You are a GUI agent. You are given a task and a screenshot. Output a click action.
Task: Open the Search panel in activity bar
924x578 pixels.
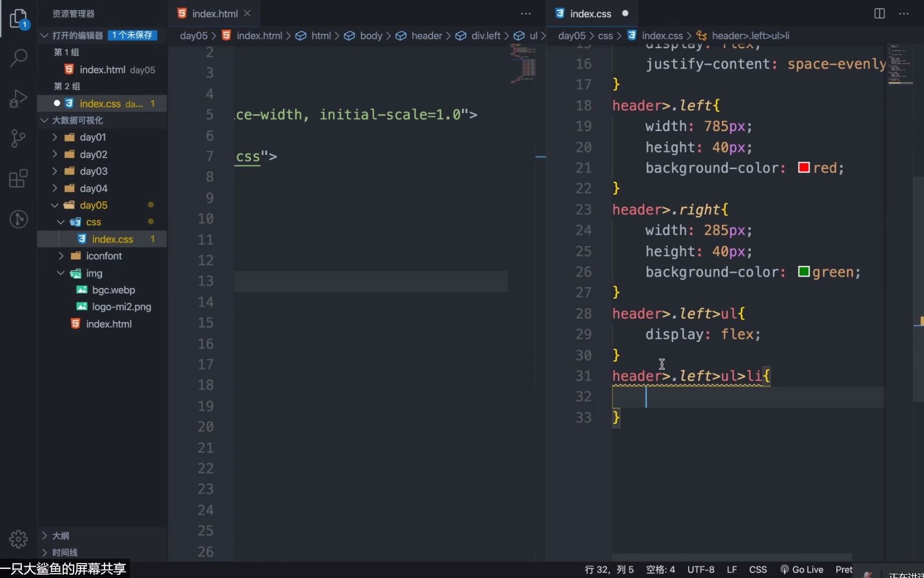[19, 57]
